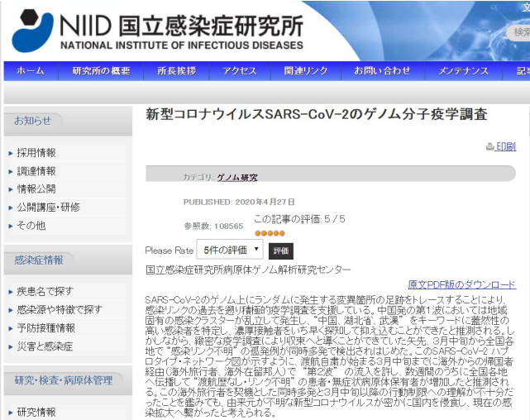Download the original PDF via 原文PDF版のダウンロード
This screenshot has height=420, width=530.
(461, 284)
